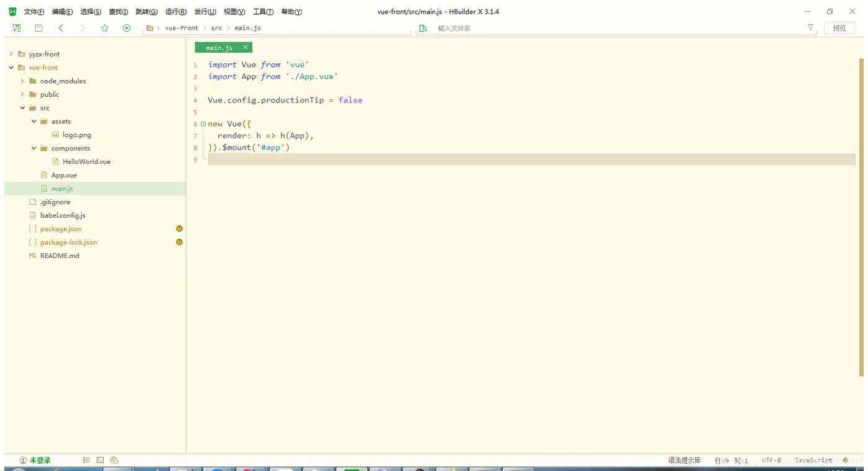Open the 文件(F) menu
The width and height of the screenshot is (868, 471).
pos(34,12)
